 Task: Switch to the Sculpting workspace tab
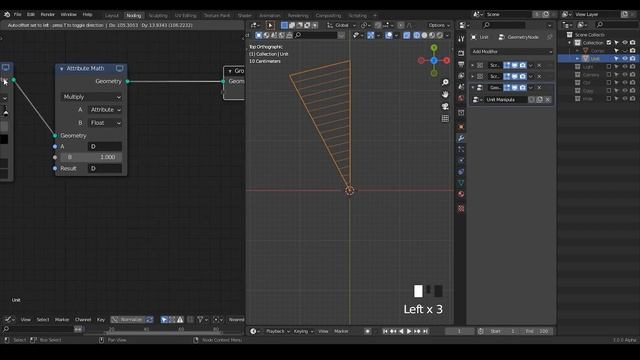pos(158,16)
